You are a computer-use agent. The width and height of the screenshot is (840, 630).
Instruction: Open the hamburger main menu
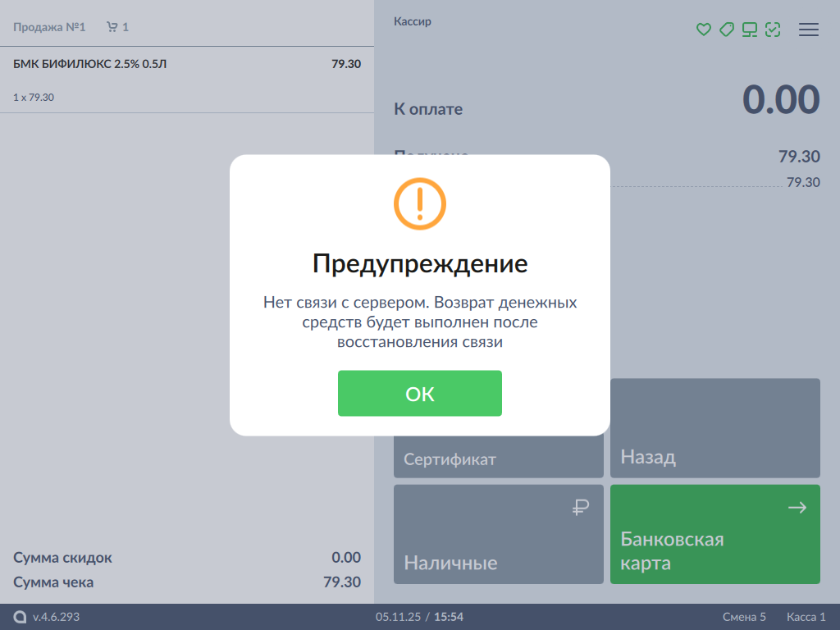809,30
